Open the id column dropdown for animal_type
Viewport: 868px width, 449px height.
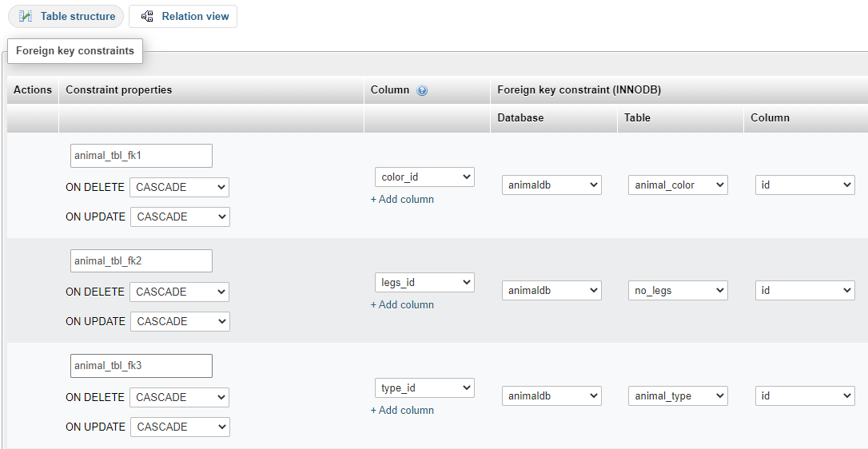(x=805, y=395)
